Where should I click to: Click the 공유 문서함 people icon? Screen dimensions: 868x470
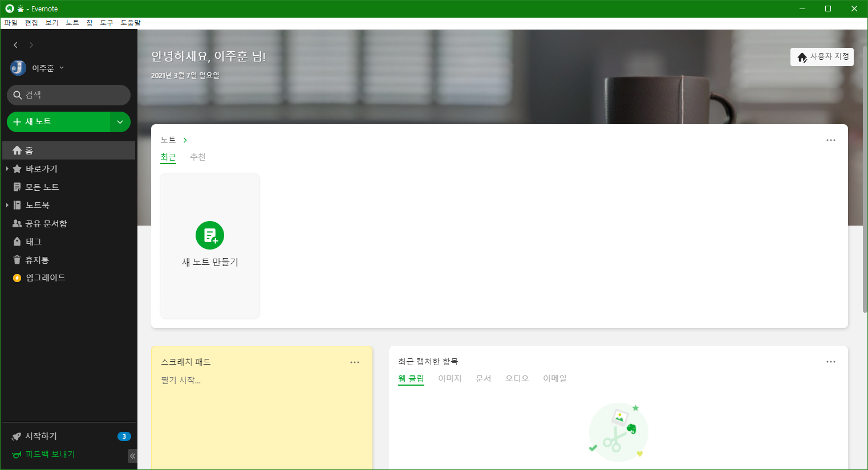(x=17, y=223)
